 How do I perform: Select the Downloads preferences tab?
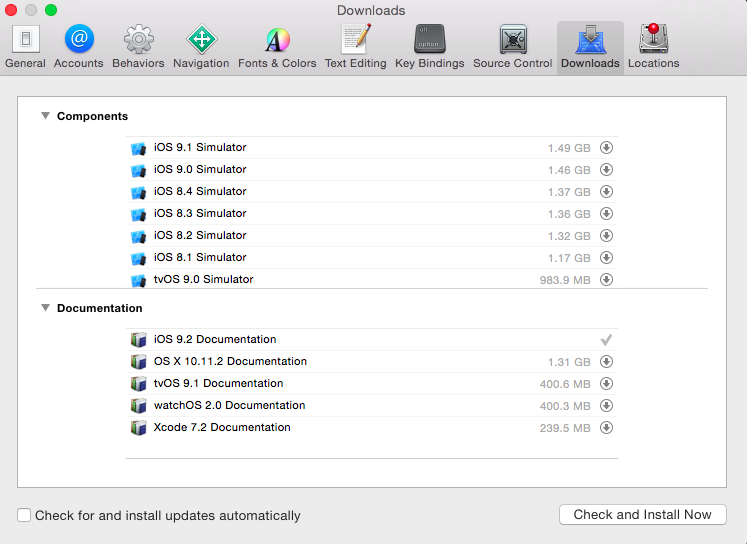click(x=590, y=47)
